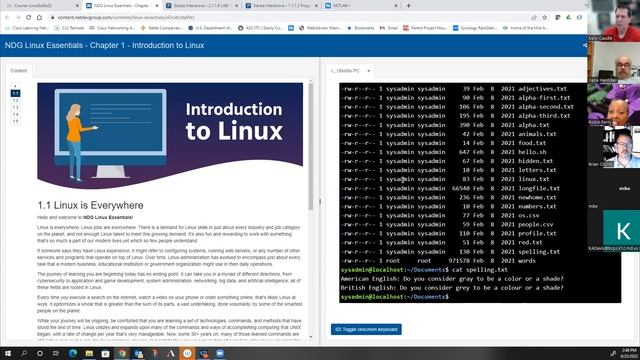
Task: Jump to section 1.2 in the page navigator
Action: (x=15, y=100)
